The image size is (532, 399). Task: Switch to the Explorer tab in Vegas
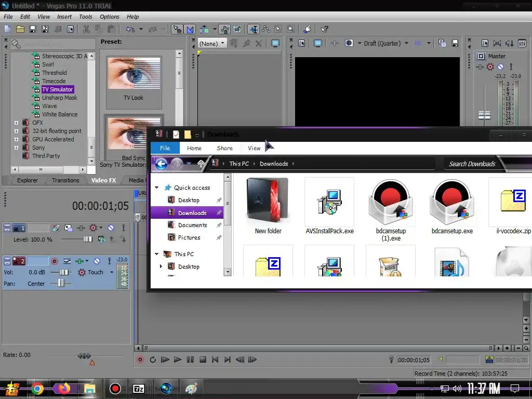[28, 180]
